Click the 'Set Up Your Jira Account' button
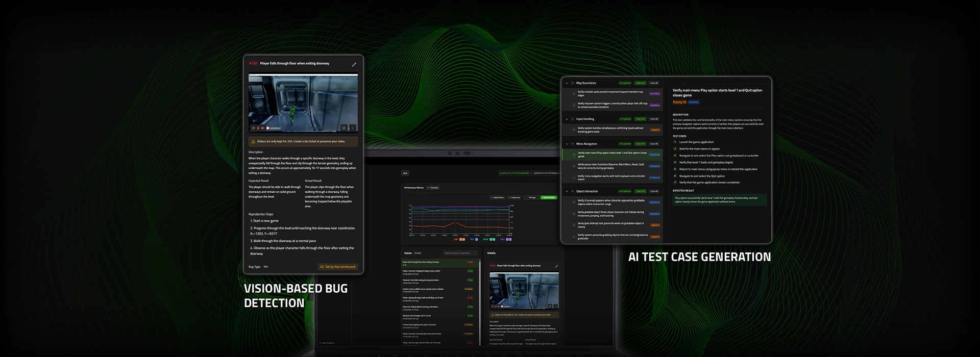Screen dimensions: 980x357 338,267
